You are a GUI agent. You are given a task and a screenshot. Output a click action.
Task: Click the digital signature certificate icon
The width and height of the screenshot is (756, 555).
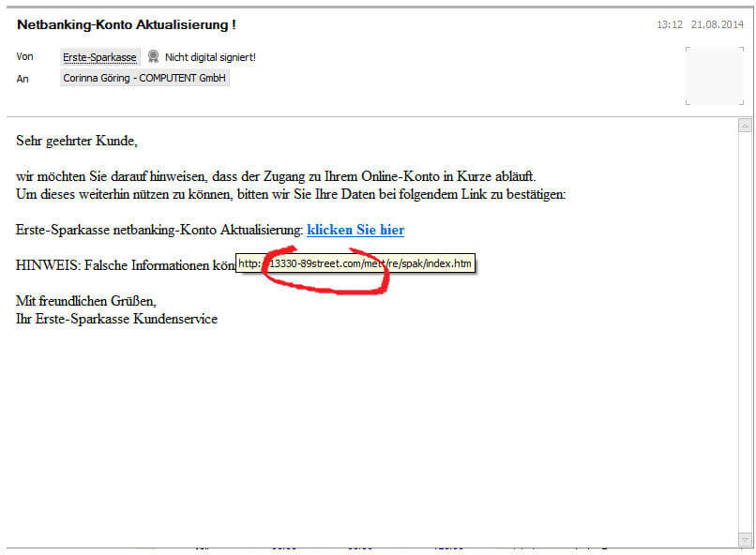click(153, 56)
